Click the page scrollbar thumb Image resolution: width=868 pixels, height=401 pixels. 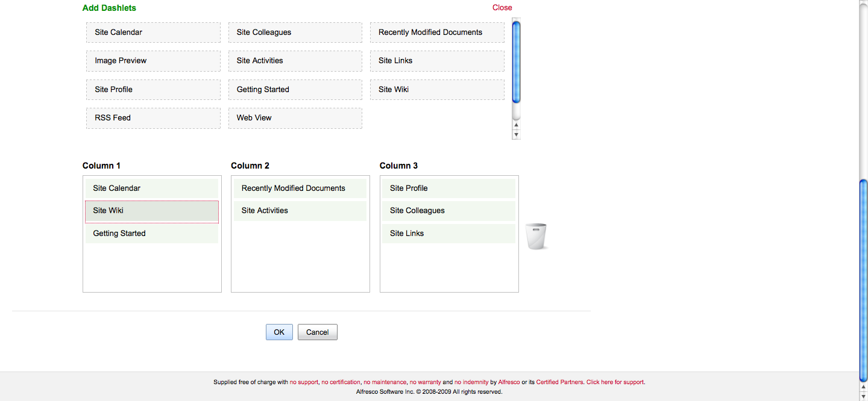(863, 280)
